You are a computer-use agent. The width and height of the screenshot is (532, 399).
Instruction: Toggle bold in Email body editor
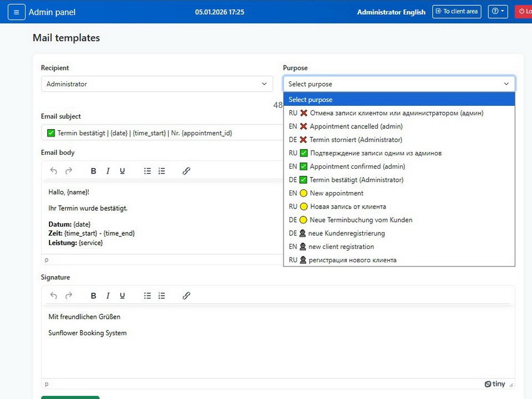tap(93, 171)
